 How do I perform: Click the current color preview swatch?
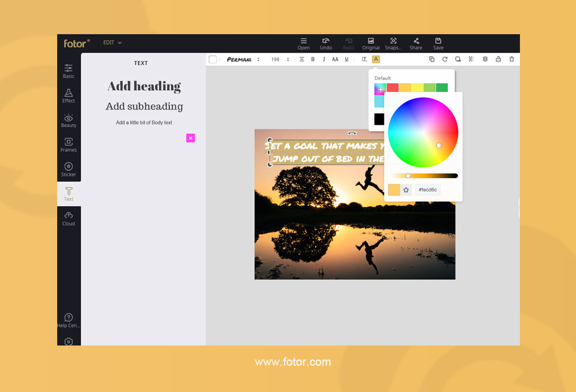394,190
